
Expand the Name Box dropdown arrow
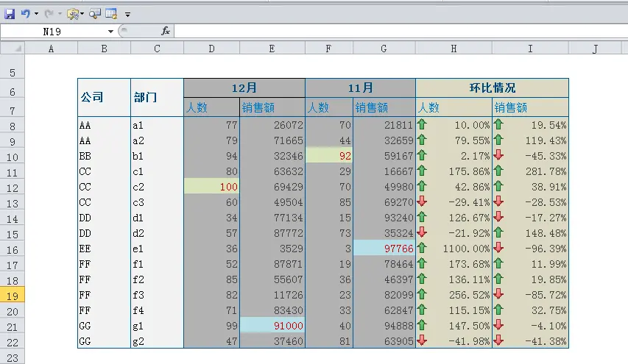tap(111, 31)
